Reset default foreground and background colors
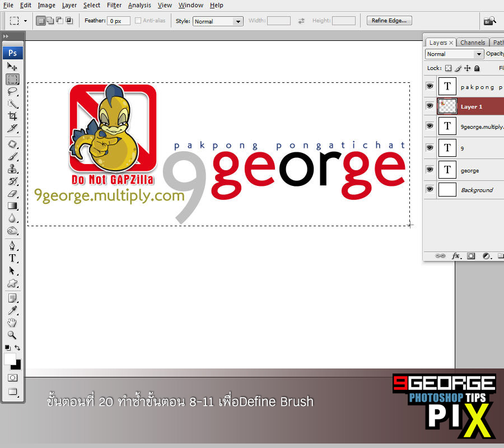The height and width of the screenshot is (448, 504). click(7, 348)
